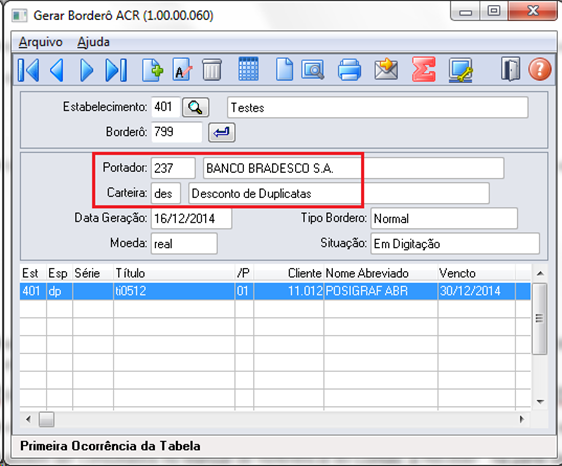This screenshot has height=466, width=562.
Task: Select the Série column header
Action: 93,273
